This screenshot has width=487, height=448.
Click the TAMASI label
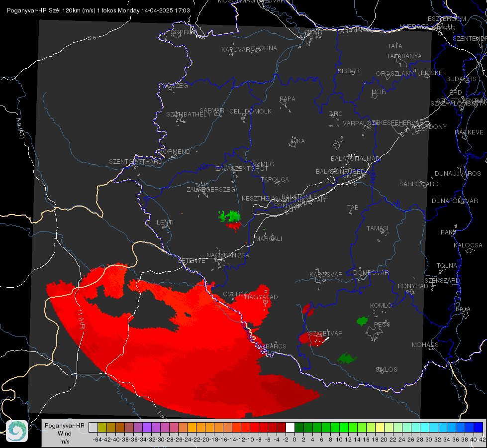pyautogui.click(x=378, y=228)
